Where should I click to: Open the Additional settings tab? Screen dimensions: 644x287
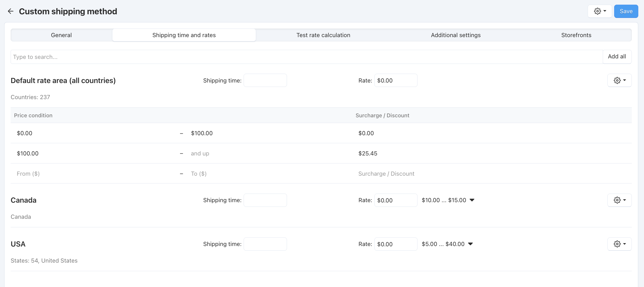point(456,35)
